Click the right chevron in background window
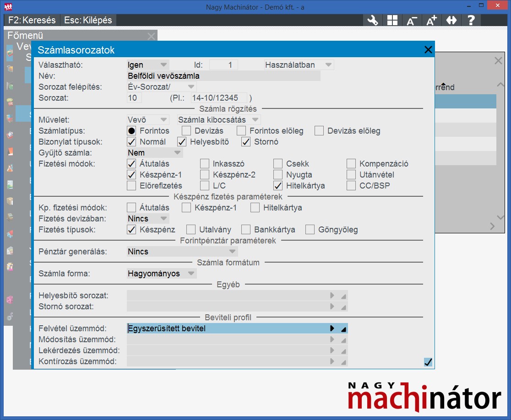 [492, 226]
